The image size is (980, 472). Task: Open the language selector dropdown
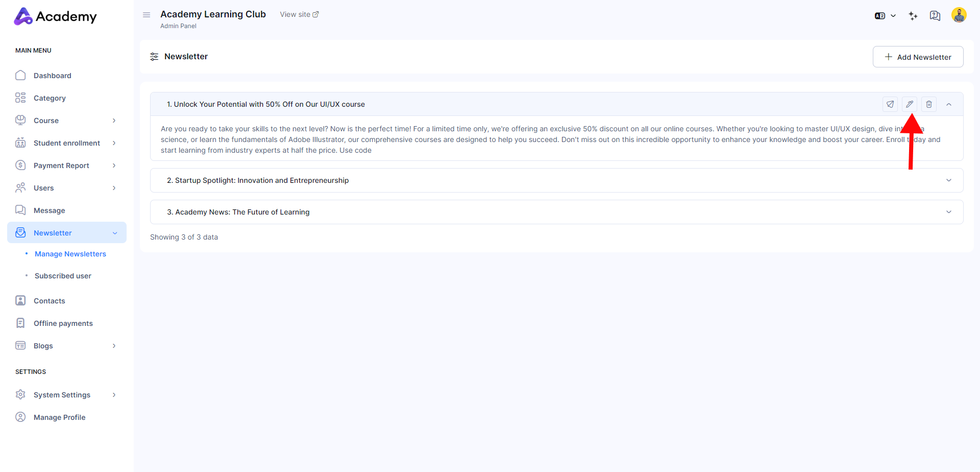pos(885,16)
